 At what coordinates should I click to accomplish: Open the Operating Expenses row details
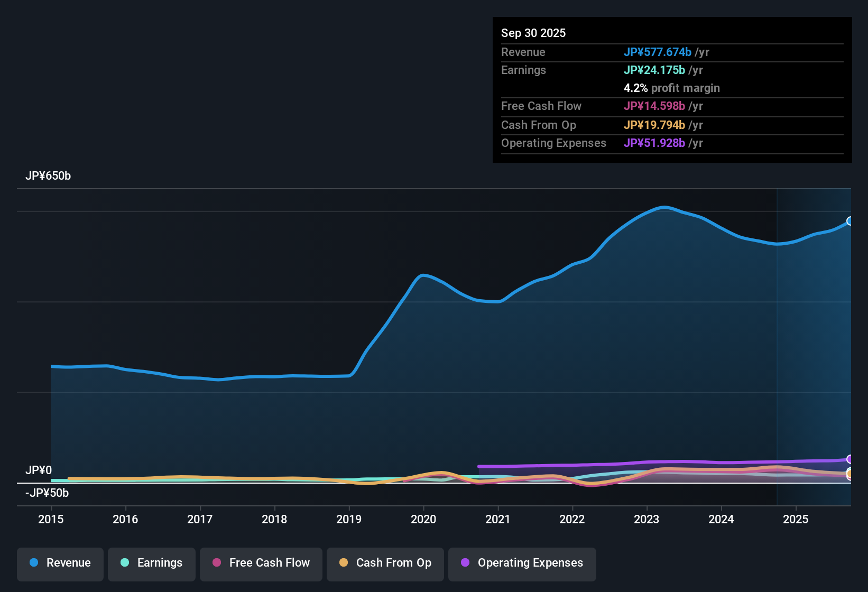671,143
